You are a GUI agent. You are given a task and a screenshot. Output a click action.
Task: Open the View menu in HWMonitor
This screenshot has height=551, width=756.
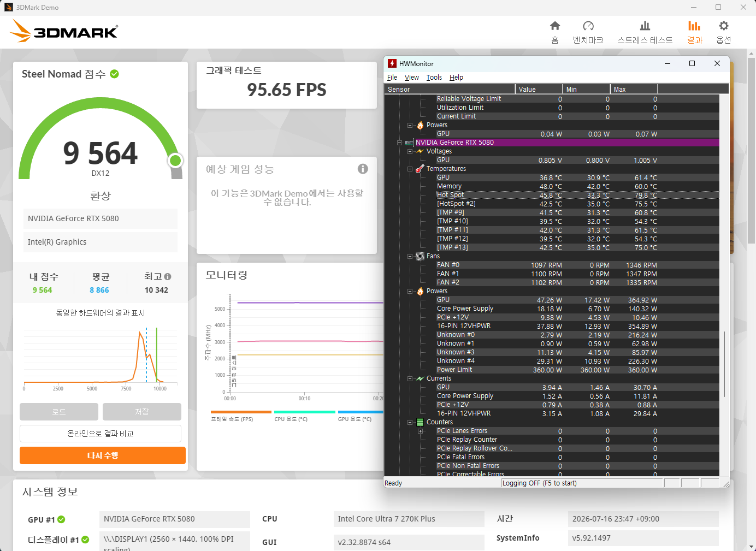tap(412, 78)
